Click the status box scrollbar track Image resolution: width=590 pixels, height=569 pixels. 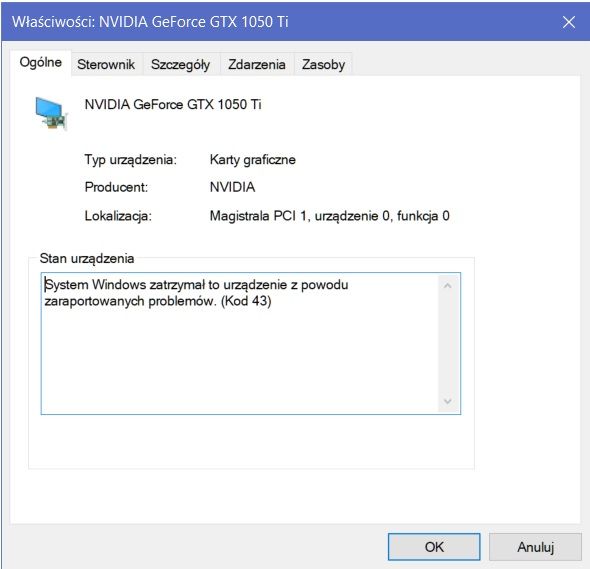447,344
